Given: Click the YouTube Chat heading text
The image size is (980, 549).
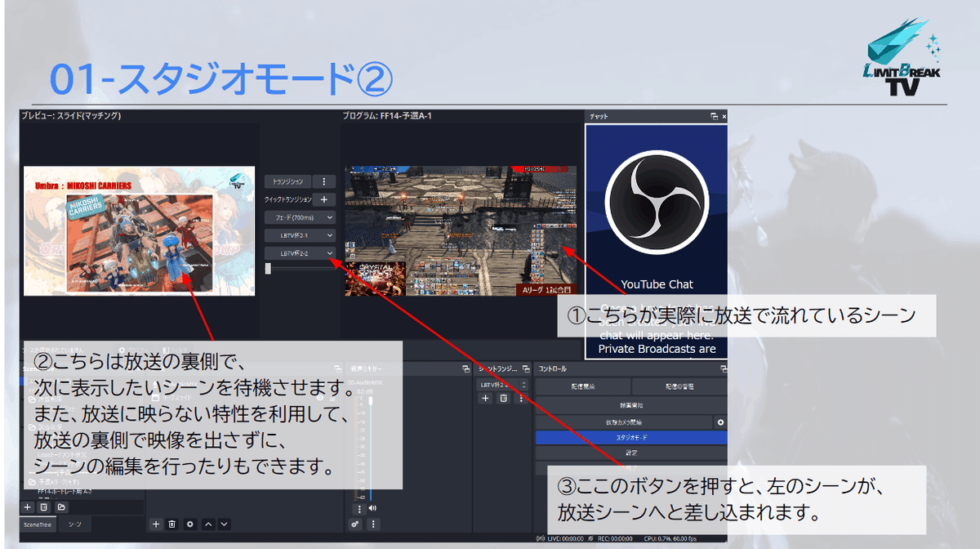Looking at the screenshot, I should [x=657, y=284].
